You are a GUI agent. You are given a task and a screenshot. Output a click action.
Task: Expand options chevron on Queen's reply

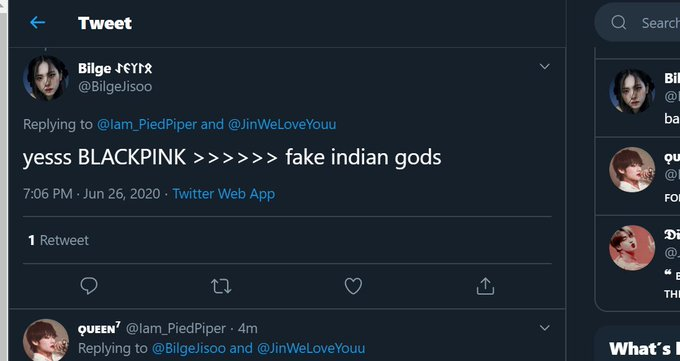tap(544, 328)
